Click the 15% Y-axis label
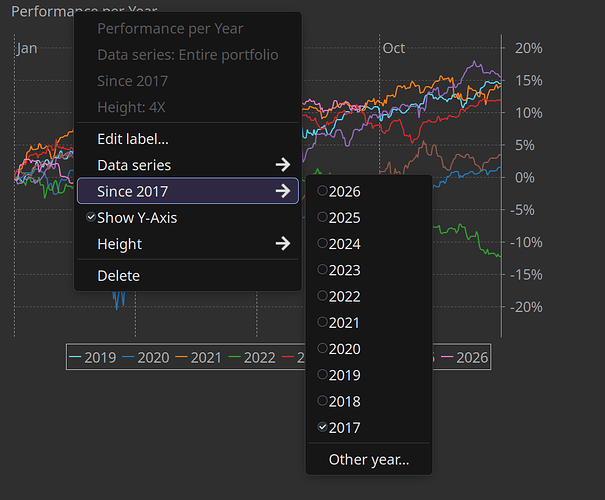This screenshot has height=500, width=605. (529, 81)
